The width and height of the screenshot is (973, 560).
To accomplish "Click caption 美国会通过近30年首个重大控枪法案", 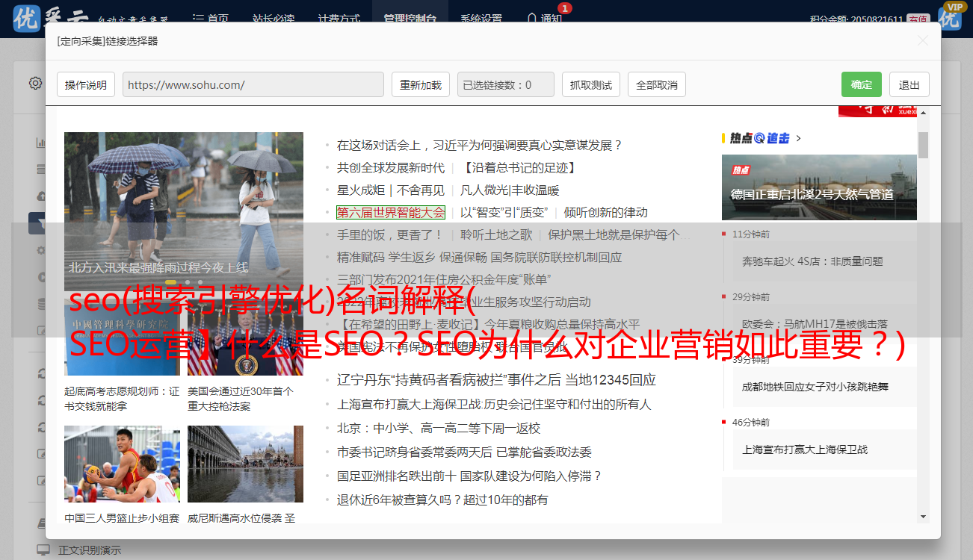I will [241, 399].
